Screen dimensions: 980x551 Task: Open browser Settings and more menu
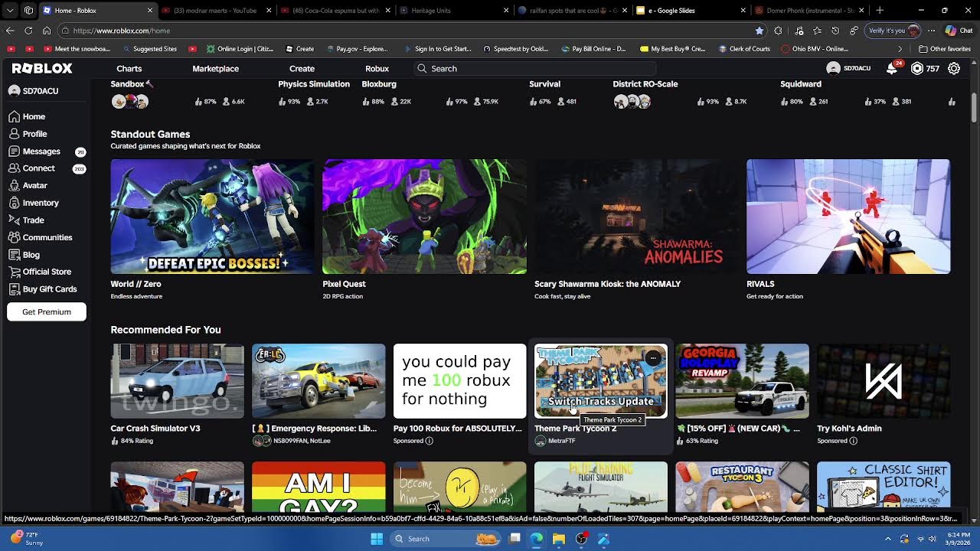pos(931,31)
